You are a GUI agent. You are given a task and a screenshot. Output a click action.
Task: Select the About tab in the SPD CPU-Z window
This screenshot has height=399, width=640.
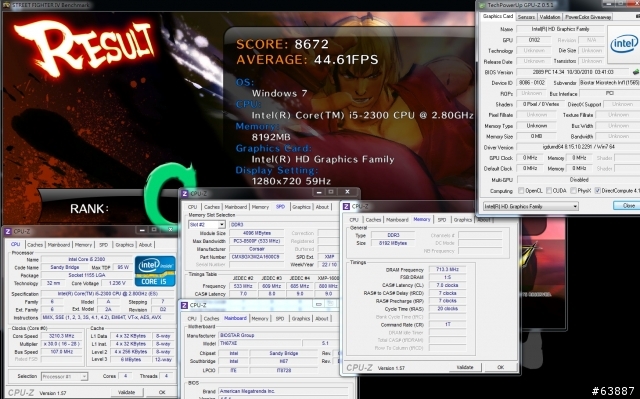pyautogui.click(x=322, y=207)
